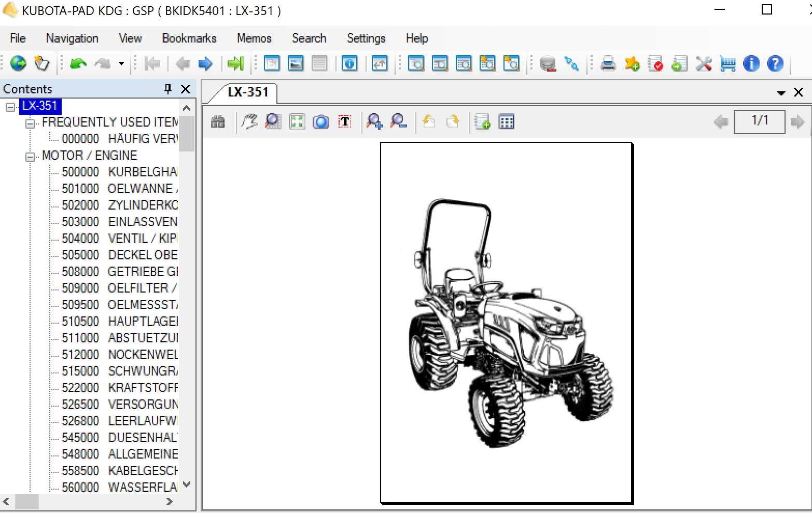Open the shopping cart icon
Image resolution: width=812 pixels, height=513 pixels.
pyautogui.click(x=727, y=64)
